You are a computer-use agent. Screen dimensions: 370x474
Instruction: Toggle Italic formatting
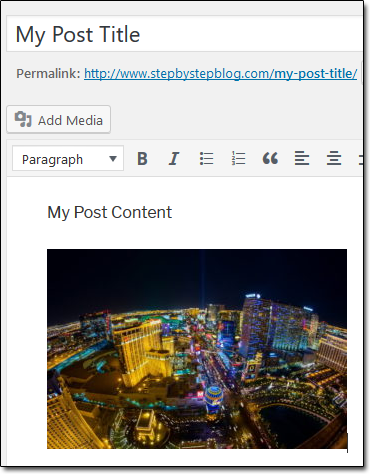coord(174,158)
